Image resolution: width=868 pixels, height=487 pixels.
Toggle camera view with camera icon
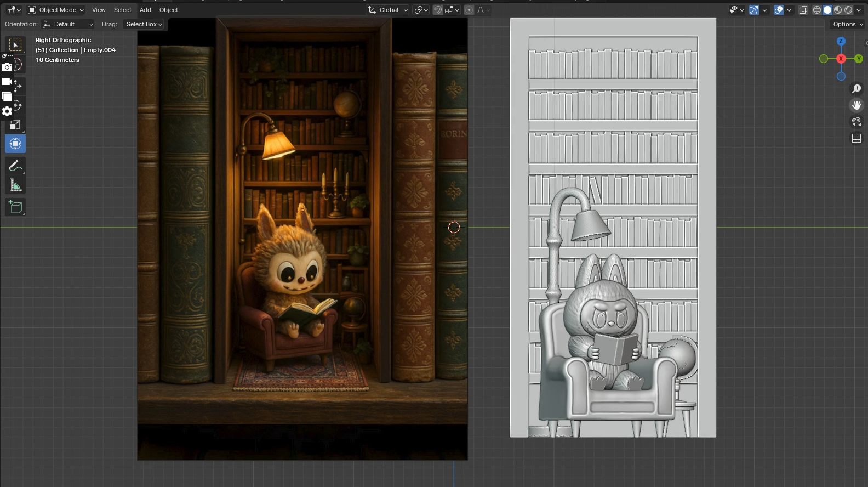click(x=856, y=122)
